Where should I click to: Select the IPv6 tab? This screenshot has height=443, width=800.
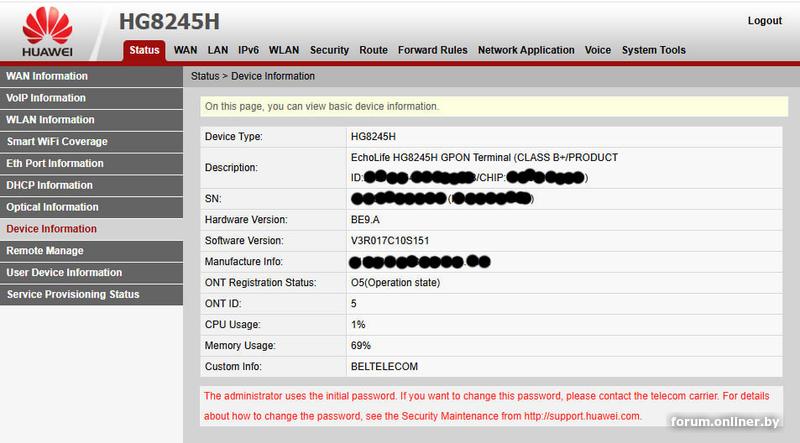[248, 50]
